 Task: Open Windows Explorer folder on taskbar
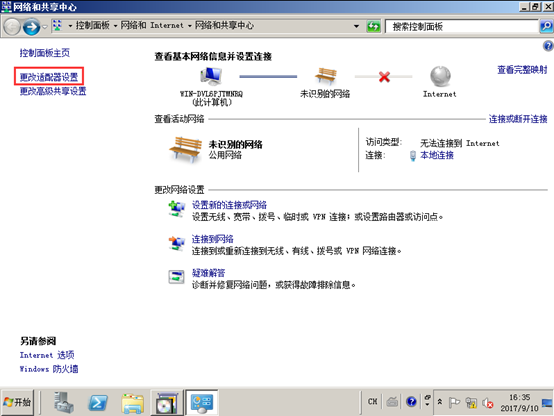tap(132, 403)
